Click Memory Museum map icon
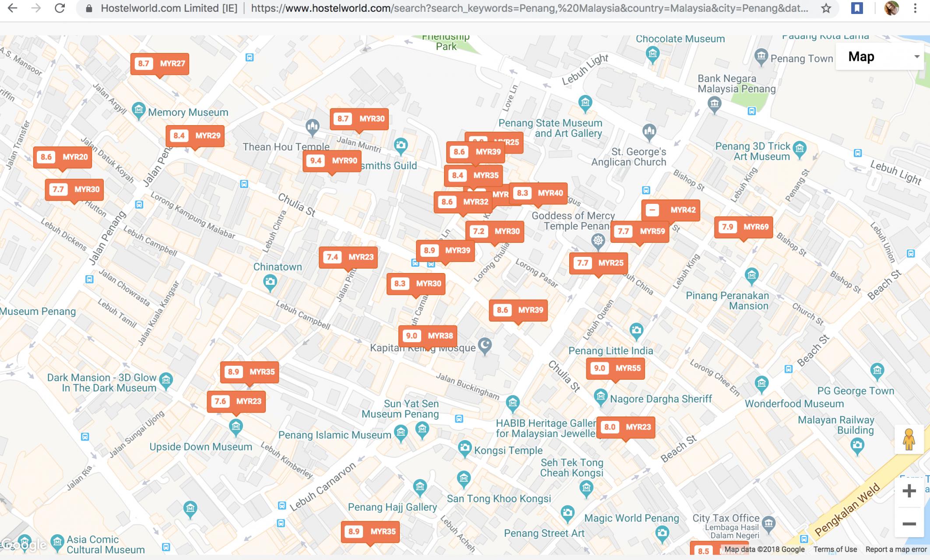This screenshot has height=560, width=930. 139,110
